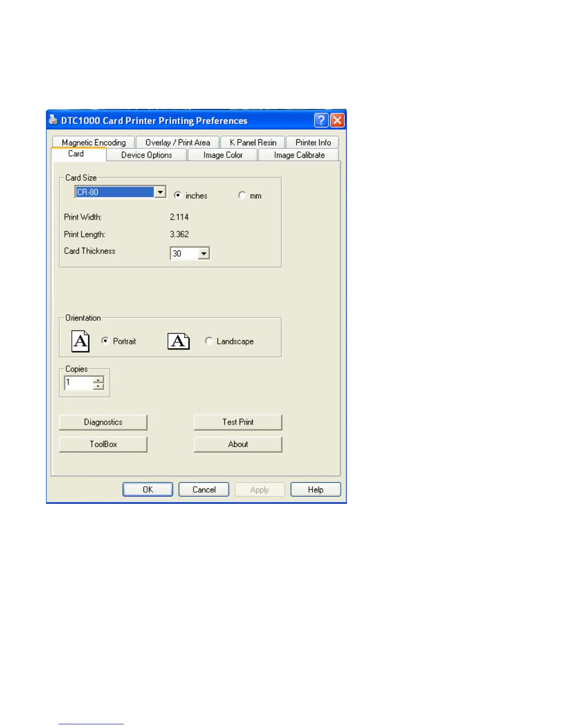Viewport: 563px width, 728px height.
Task: Increase copies with the up arrow
Action: 98,380
